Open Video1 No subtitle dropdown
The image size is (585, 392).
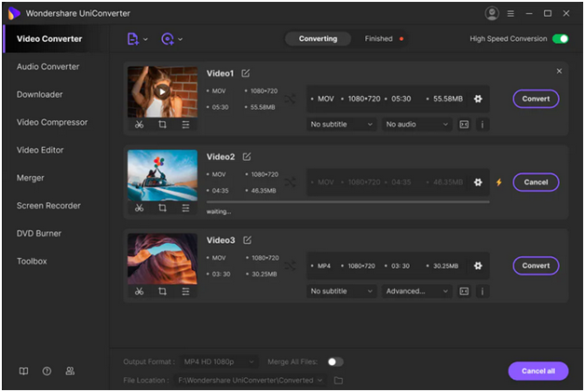(x=341, y=125)
